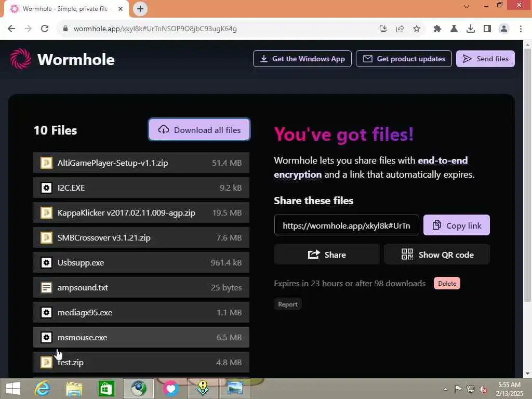Select the test.zip file row
The height and width of the screenshot is (399, 532).
tap(141, 362)
